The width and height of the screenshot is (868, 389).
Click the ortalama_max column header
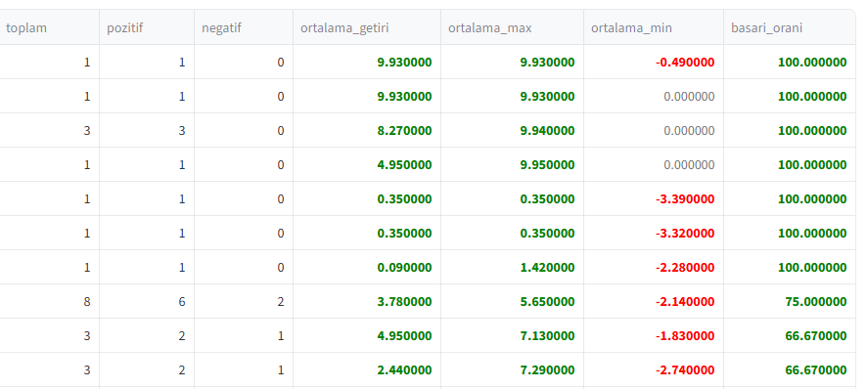(x=512, y=27)
